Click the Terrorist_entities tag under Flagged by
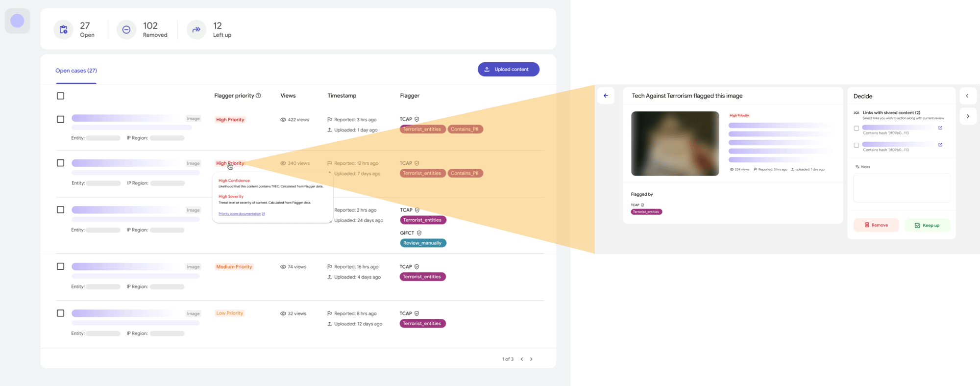 pyautogui.click(x=646, y=212)
